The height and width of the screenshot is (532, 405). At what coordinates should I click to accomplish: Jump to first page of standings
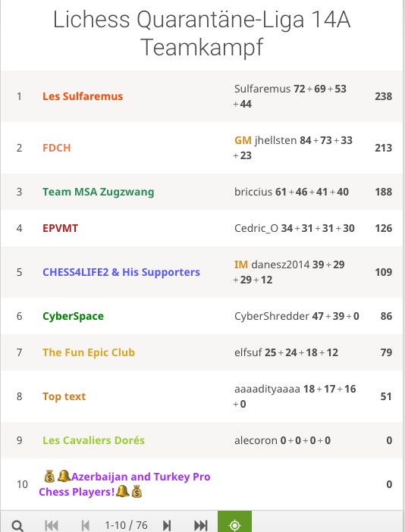tap(52, 525)
